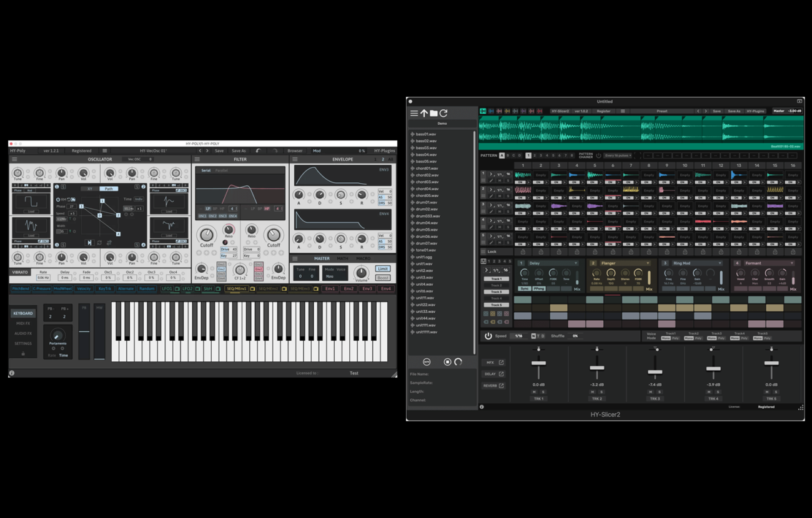Select the Path tab in oscillator
The height and width of the screenshot is (518, 812).
pos(109,188)
